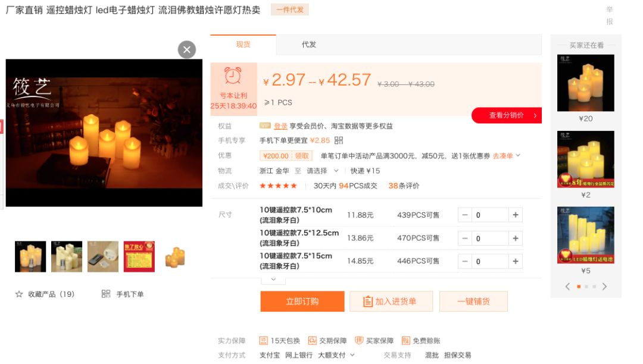The height and width of the screenshot is (364, 643).
Task: Select the red certificate thumbnail image
Action: pyautogui.click(x=139, y=257)
